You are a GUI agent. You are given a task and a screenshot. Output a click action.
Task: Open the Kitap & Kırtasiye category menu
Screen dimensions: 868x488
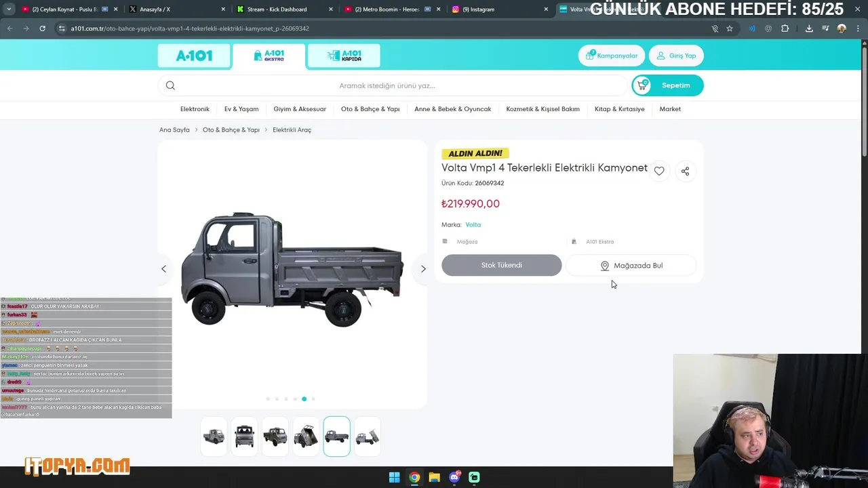coord(620,109)
